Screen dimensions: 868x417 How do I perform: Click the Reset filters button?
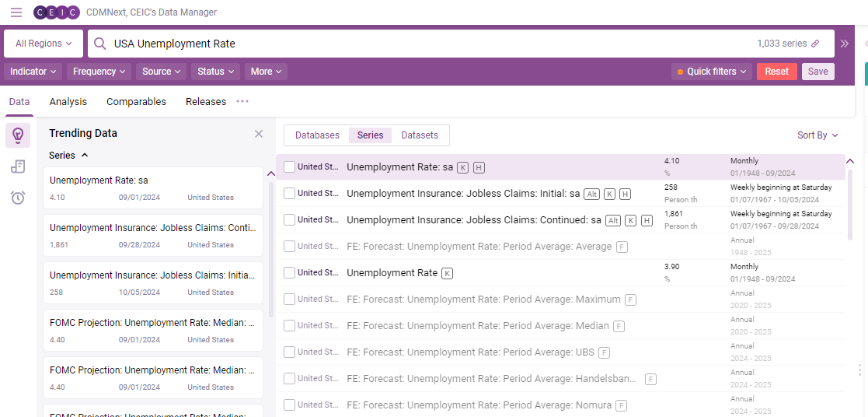pyautogui.click(x=776, y=72)
